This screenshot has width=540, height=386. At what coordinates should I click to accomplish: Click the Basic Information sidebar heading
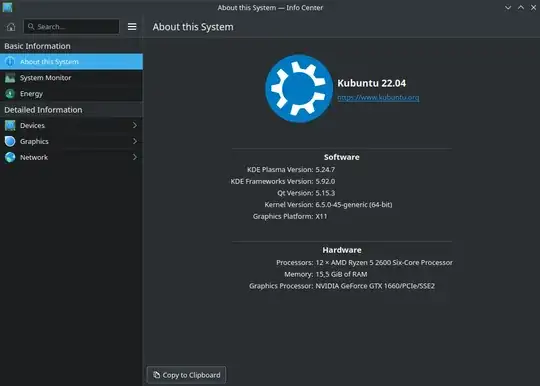point(37,46)
